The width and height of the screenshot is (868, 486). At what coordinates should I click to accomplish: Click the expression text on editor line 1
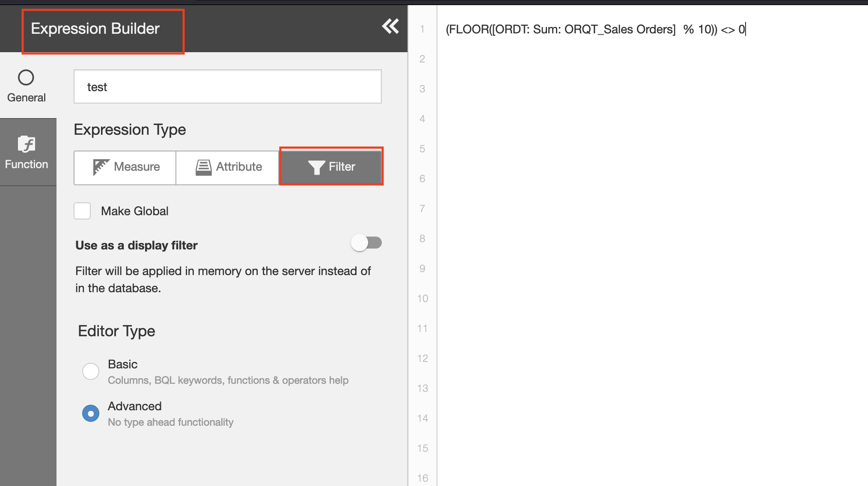pos(595,29)
